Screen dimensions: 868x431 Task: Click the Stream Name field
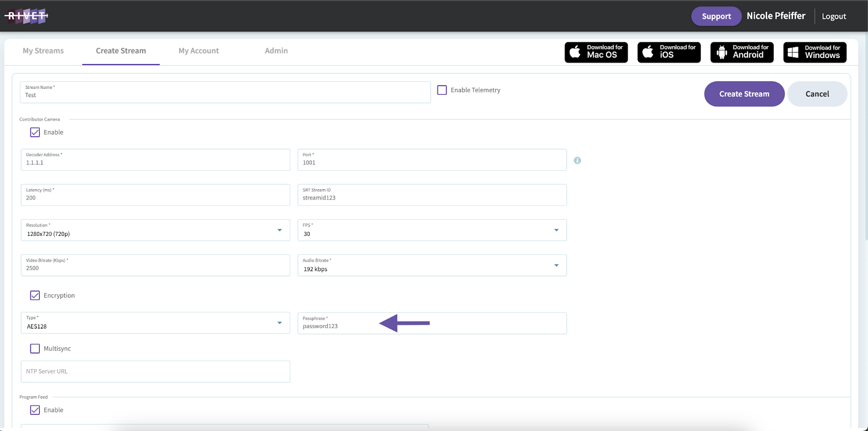tap(225, 92)
